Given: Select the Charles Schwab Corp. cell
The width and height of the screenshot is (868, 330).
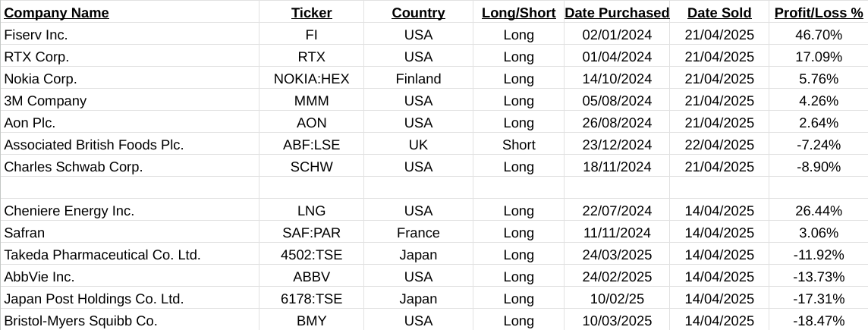Looking at the screenshot, I should (x=74, y=167).
